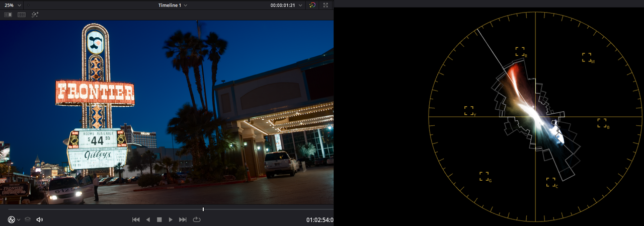Click the FRONTIER sign in the viewer
This screenshot has height=226, width=644.
pos(95,93)
